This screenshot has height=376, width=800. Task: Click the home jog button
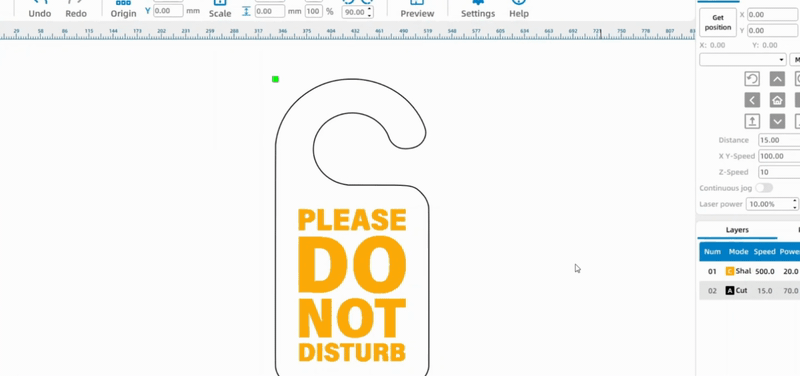tap(777, 99)
